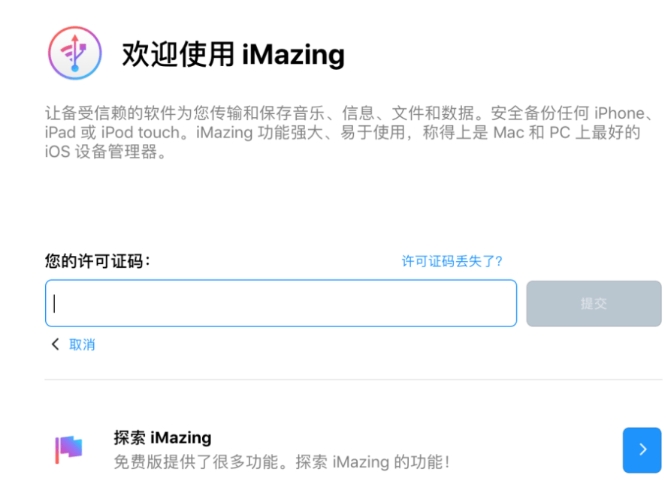This screenshot has width=666, height=486.
Task: Click the 探索 iMazing title text
Action: 162,438
